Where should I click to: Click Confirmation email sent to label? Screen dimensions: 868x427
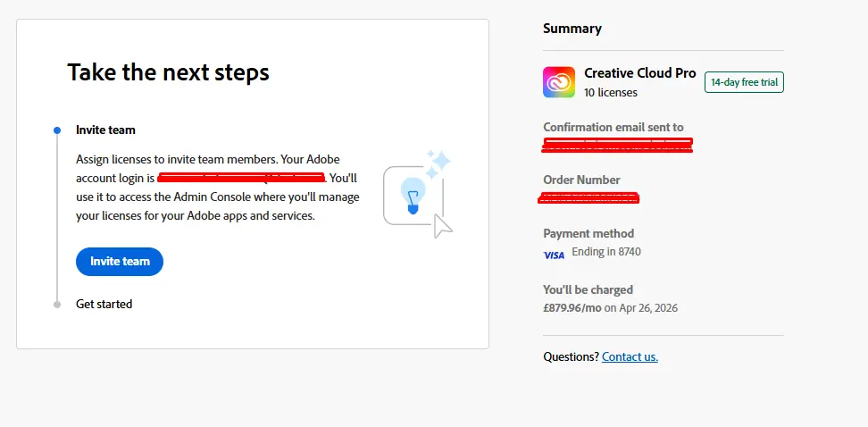point(613,127)
